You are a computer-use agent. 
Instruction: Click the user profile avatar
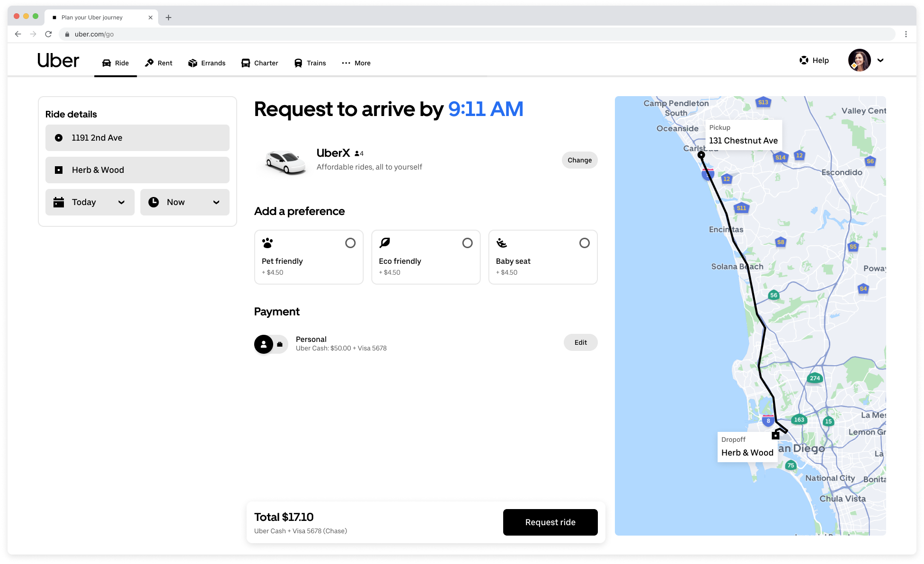860,60
